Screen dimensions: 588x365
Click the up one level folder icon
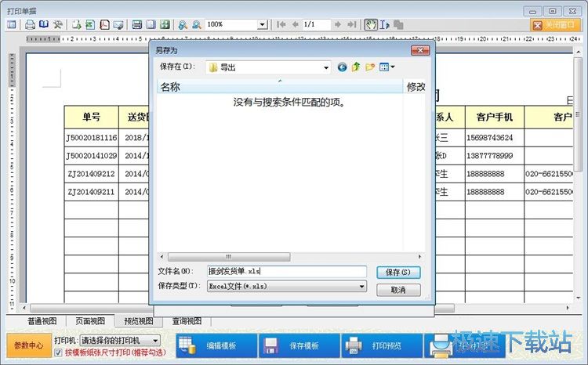click(x=356, y=67)
